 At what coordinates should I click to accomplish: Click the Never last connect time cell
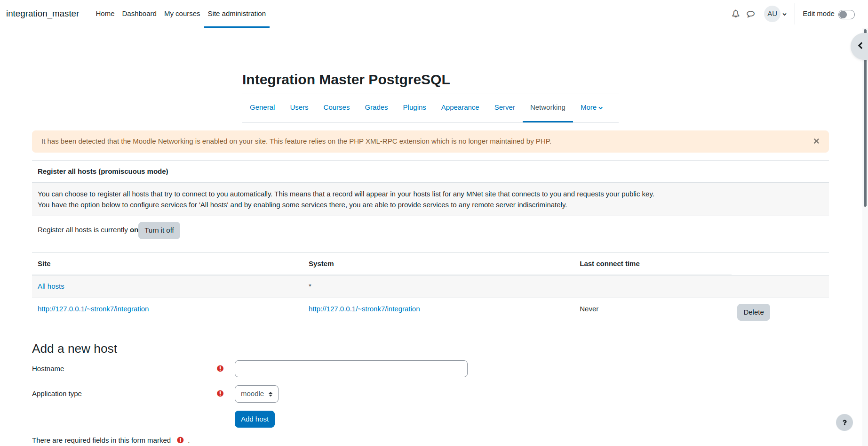tap(589, 309)
